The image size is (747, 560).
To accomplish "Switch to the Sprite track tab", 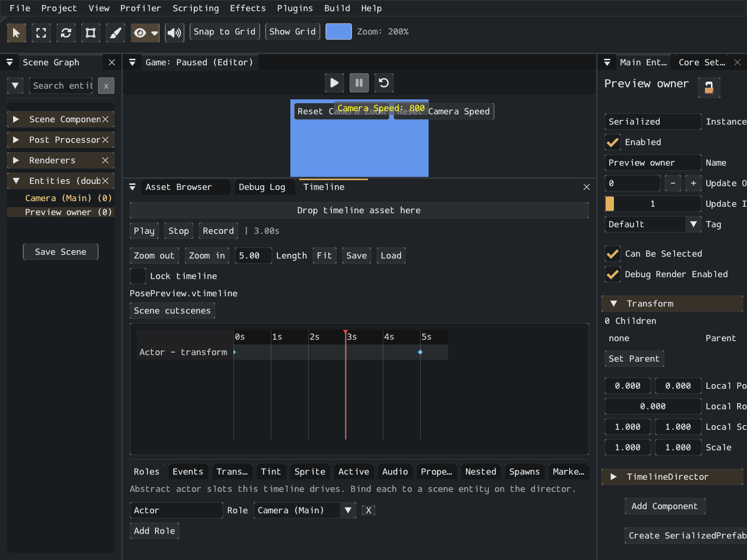I will pos(310,471).
